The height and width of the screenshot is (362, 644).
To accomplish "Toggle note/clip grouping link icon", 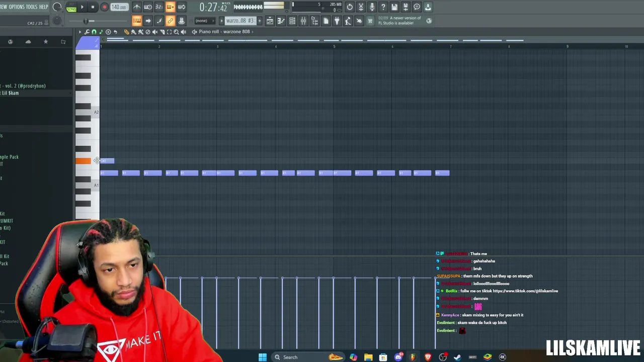I will (x=170, y=21).
